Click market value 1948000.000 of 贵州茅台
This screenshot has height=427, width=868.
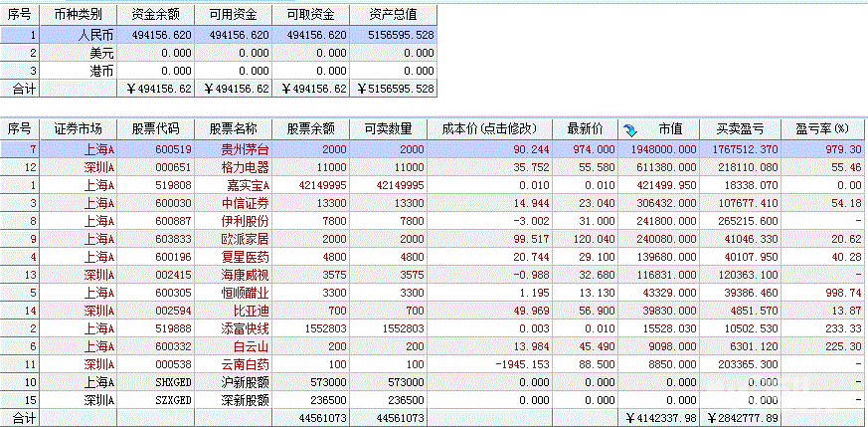click(x=664, y=149)
